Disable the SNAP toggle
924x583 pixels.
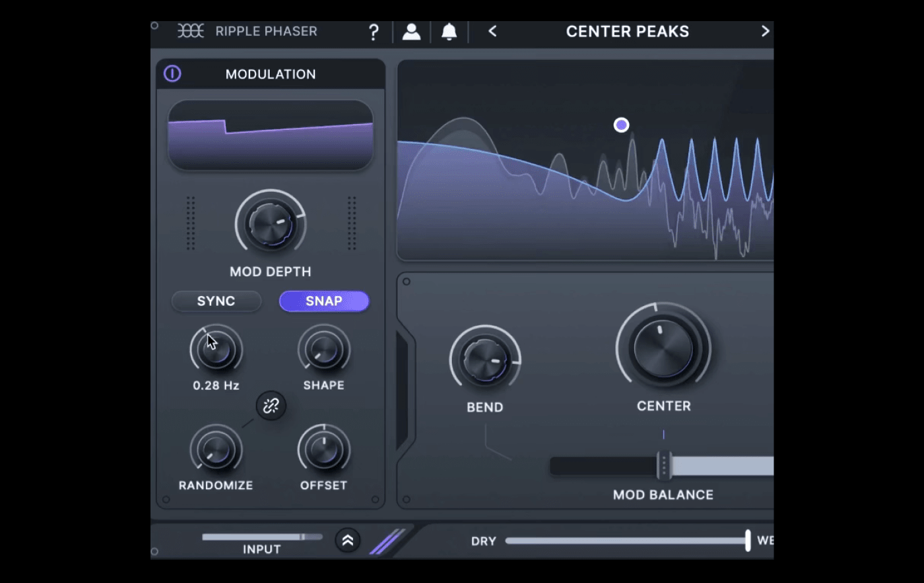(323, 301)
